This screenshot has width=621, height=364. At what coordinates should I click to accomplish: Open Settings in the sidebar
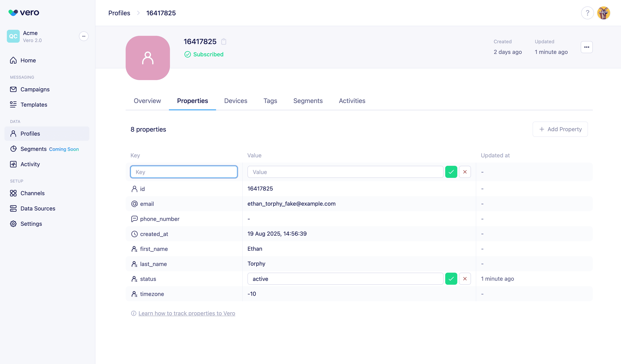31,224
